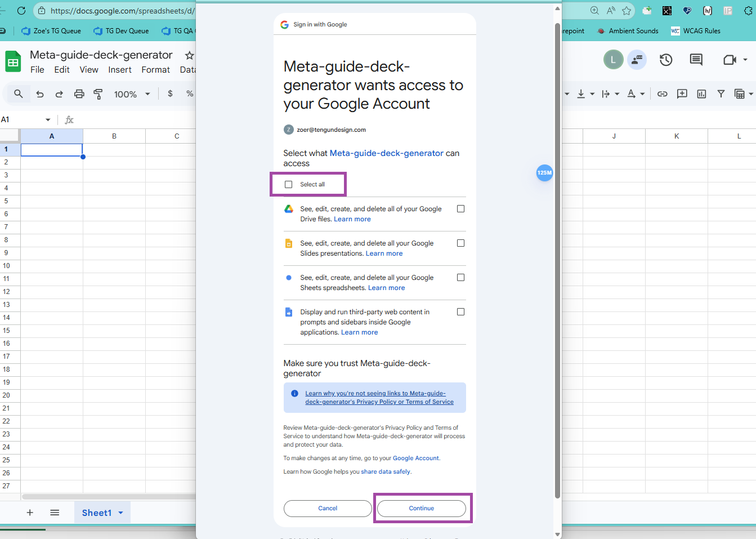Image resolution: width=756 pixels, height=539 pixels.
Task: Tick the Google Slides presentations permission
Action: point(460,243)
